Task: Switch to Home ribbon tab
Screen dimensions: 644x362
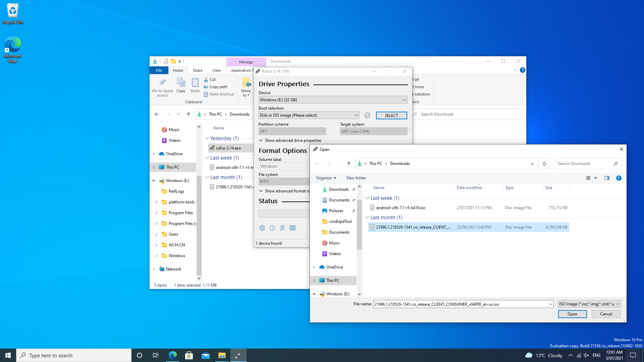Action: (178, 70)
